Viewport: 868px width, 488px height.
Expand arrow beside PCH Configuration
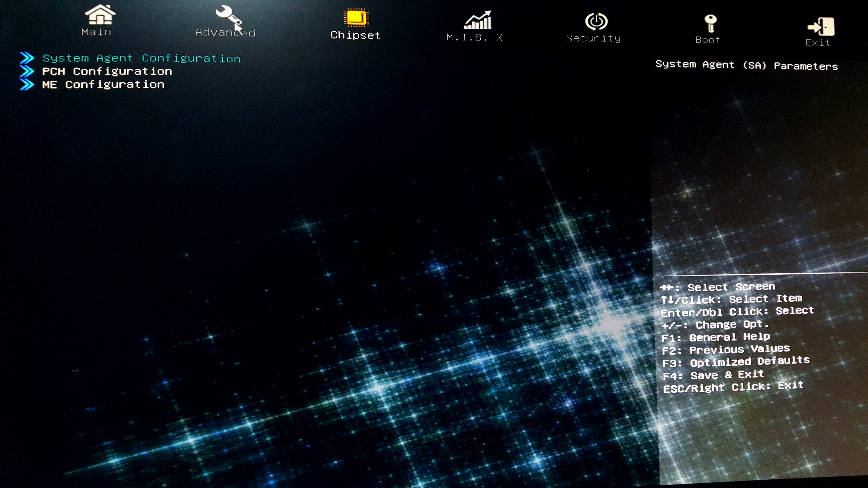click(x=27, y=71)
